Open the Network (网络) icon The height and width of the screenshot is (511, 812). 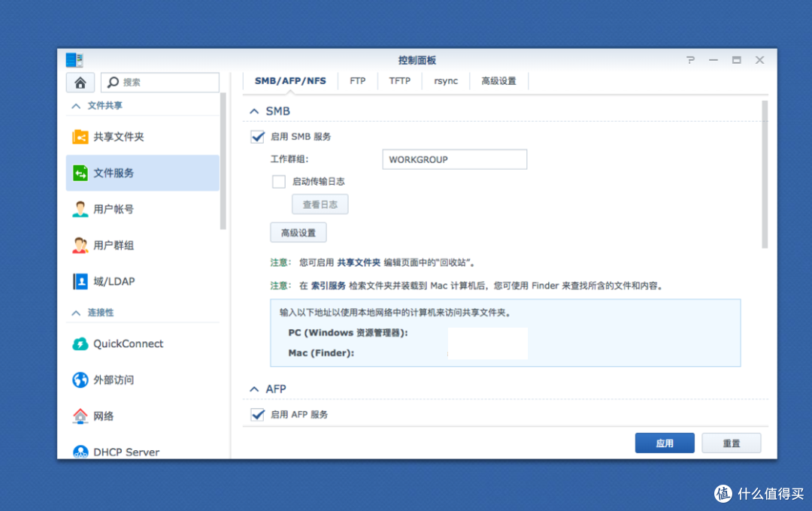pos(80,416)
